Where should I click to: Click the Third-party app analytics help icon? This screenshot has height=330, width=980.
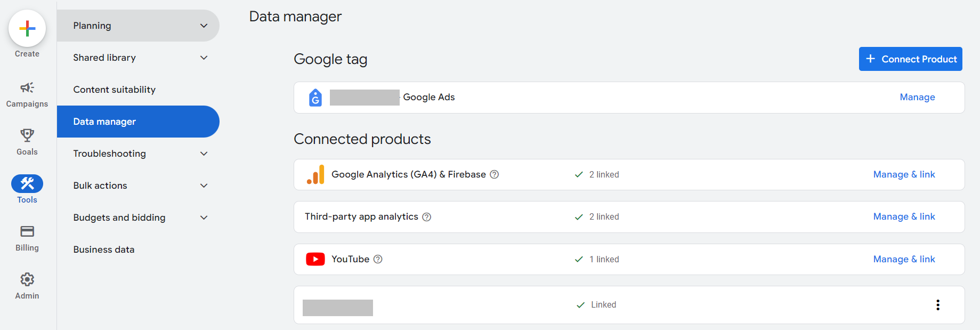[x=426, y=216]
